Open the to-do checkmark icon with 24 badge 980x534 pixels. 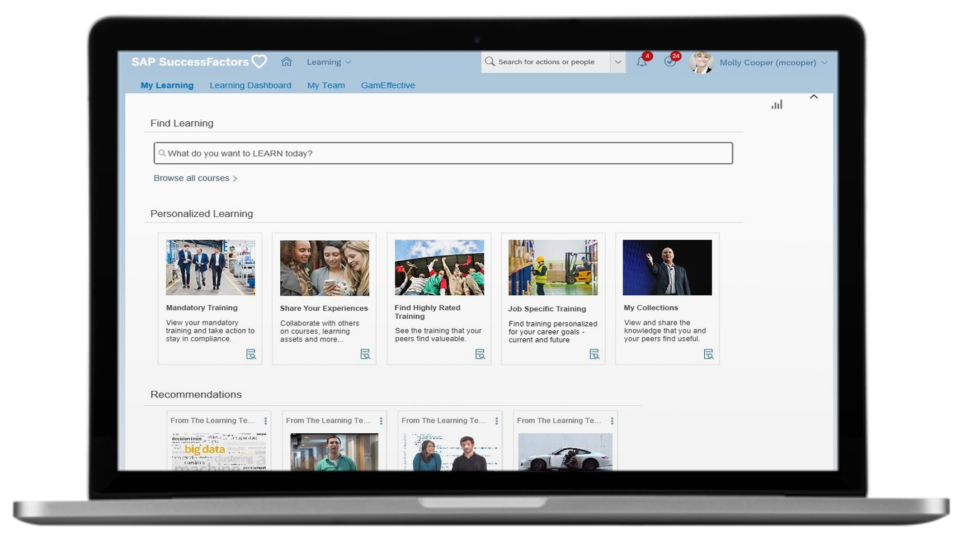[670, 62]
